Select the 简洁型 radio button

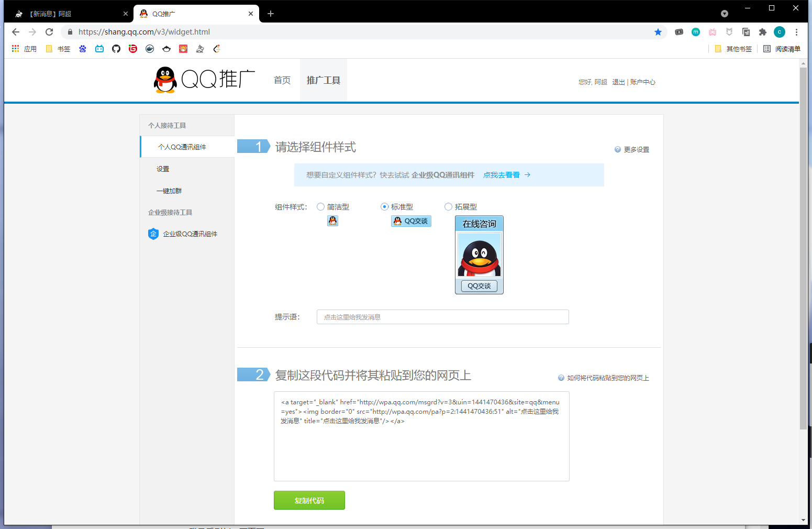(x=320, y=207)
